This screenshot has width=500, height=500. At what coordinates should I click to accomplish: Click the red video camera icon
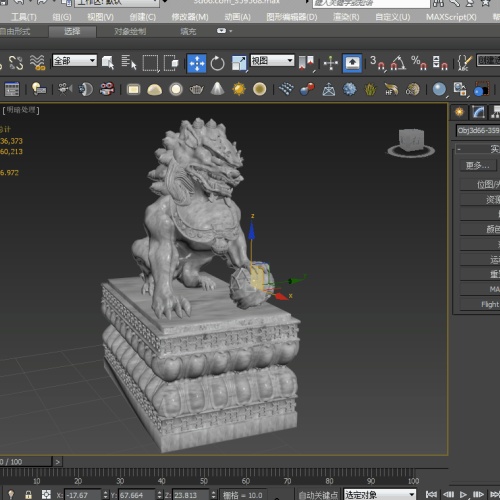coord(107,89)
